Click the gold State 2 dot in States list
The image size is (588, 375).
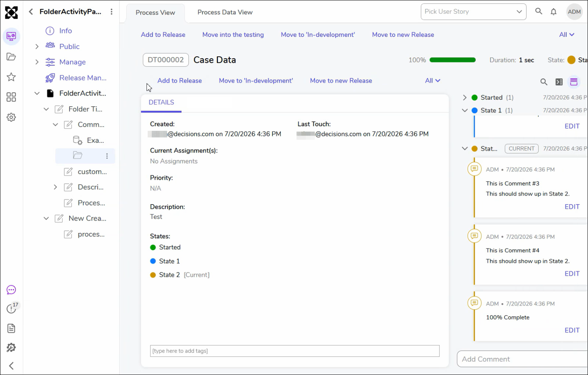pyautogui.click(x=153, y=275)
